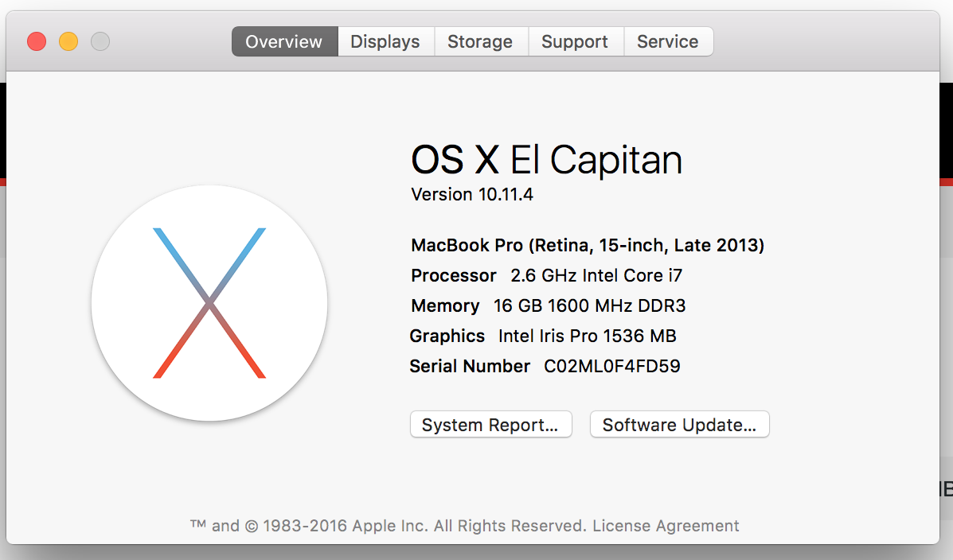This screenshot has height=560, width=953.
Task: Click the OS X El Capitan logo
Action: coord(209,303)
